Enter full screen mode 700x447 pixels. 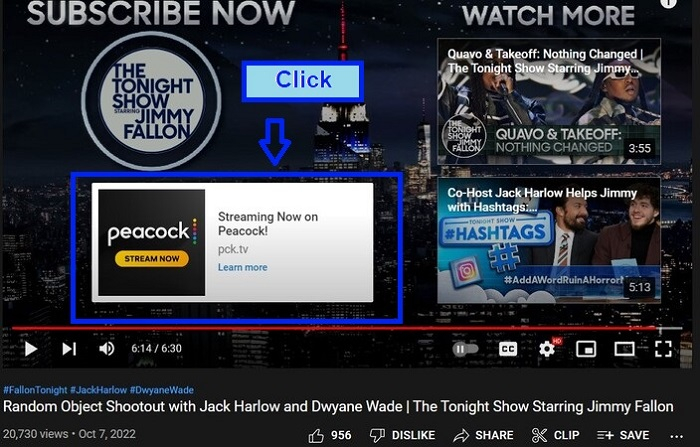coord(663,349)
